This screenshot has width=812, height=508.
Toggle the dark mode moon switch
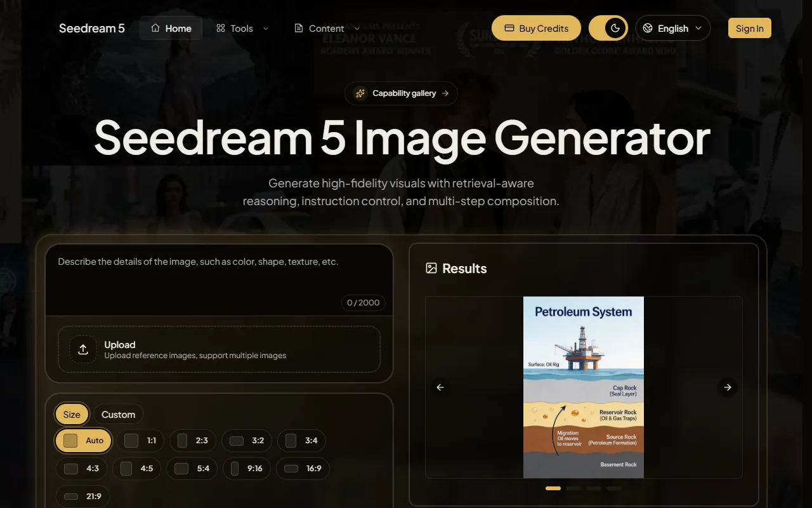pos(615,29)
